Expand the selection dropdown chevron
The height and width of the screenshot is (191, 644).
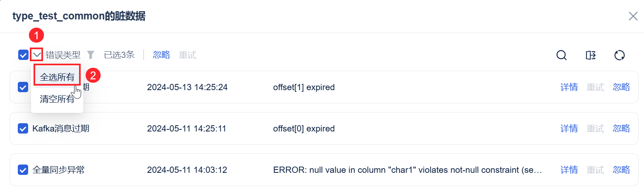(37, 54)
